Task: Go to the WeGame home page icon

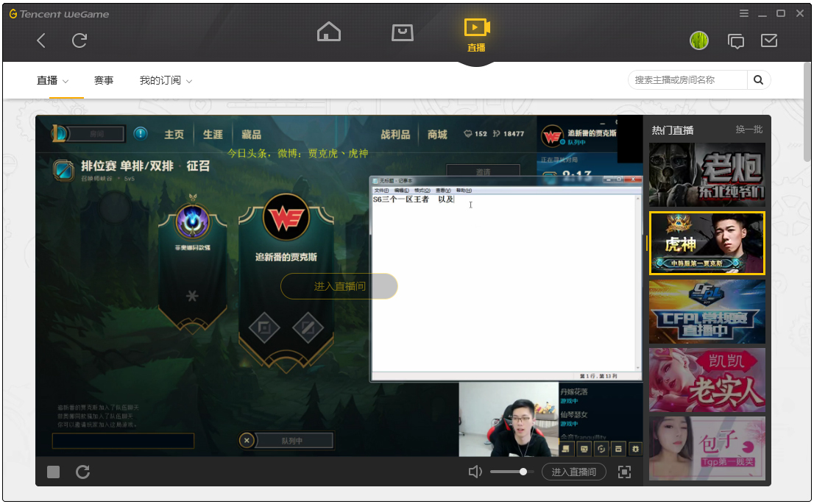Action: tap(329, 32)
